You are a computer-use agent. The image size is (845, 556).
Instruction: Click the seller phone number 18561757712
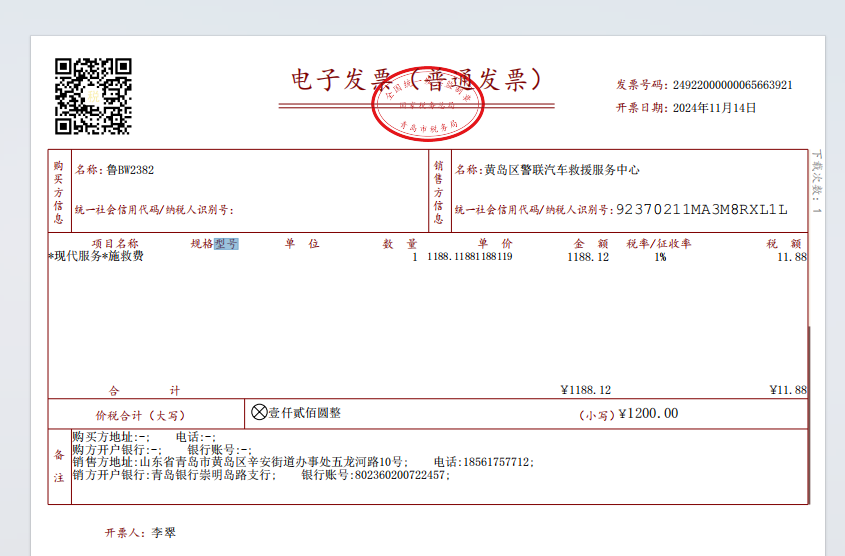click(497, 462)
